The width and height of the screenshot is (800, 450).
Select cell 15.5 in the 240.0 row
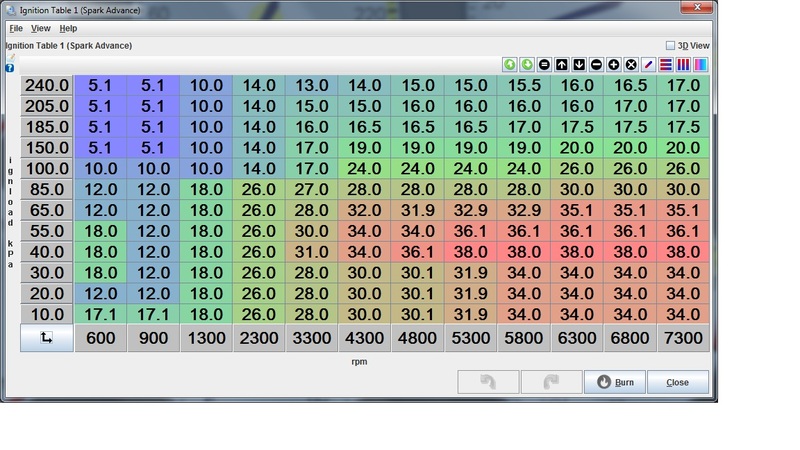coord(524,85)
